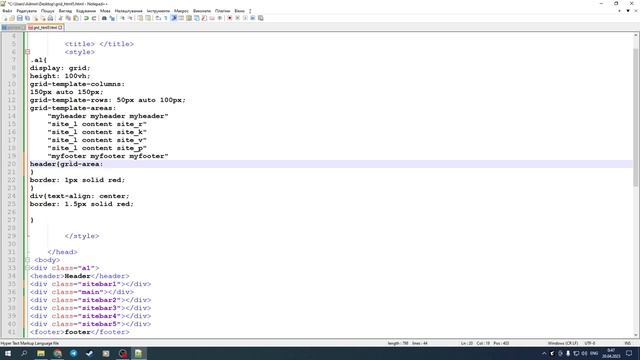Click the Open file toolbar icon
This screenshot has height=360, width=640.
pyautogui.click(x=12, y=18)
